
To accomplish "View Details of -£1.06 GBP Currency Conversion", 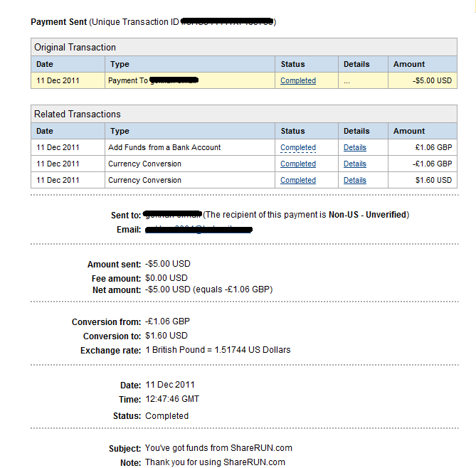I will 355,164.
